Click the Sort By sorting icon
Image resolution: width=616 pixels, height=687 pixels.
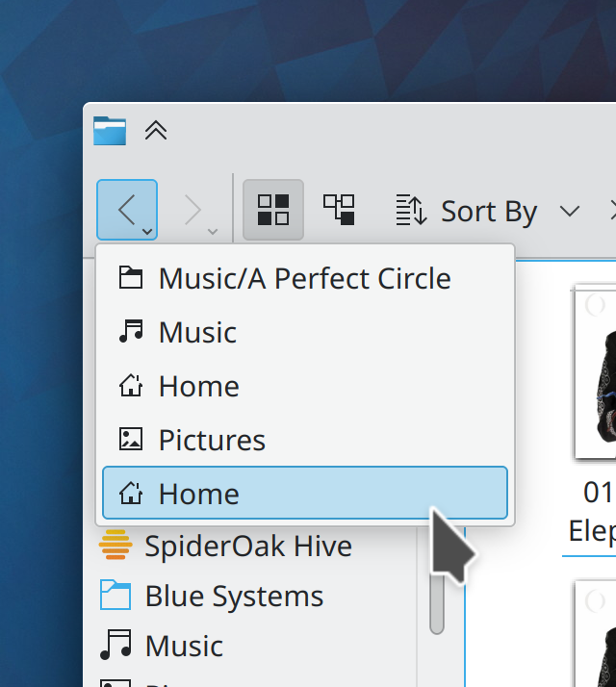pyautogui.click(x=411, y=210)
